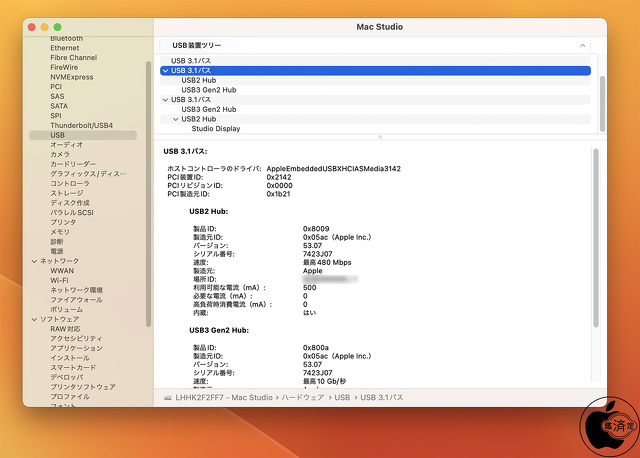This screenshot has width=640, height=458.
Task: Click the USB3 Gen2 Hub: details heading
Action: click(219, 330)
